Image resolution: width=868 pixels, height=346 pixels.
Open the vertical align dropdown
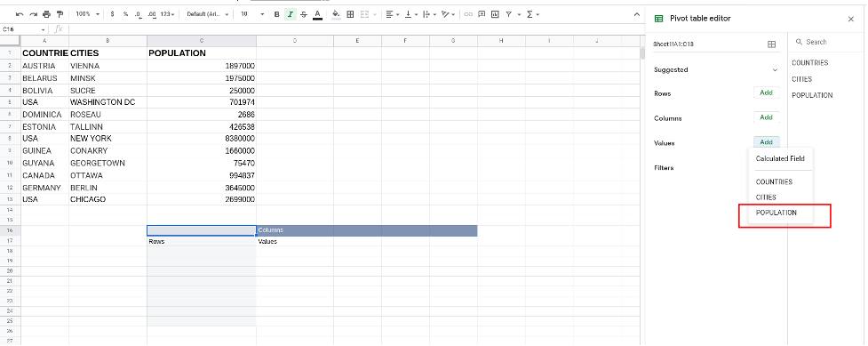coord(410,14)
